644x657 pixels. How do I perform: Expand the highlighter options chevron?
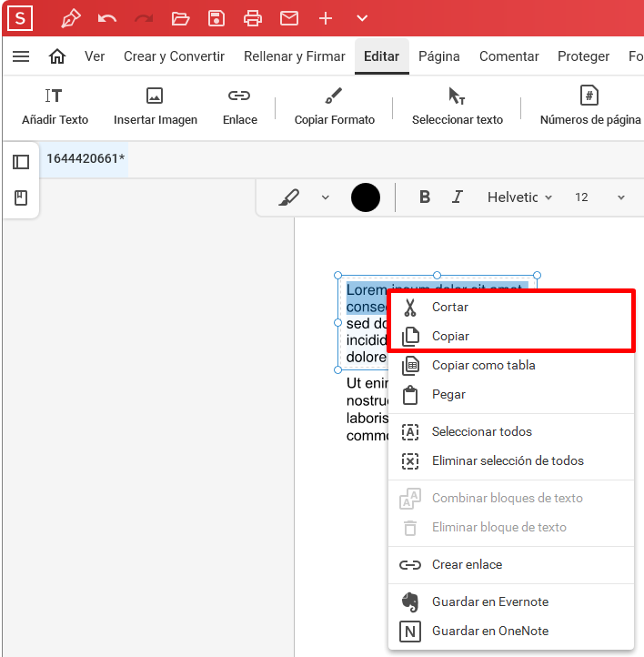(326, 197)
